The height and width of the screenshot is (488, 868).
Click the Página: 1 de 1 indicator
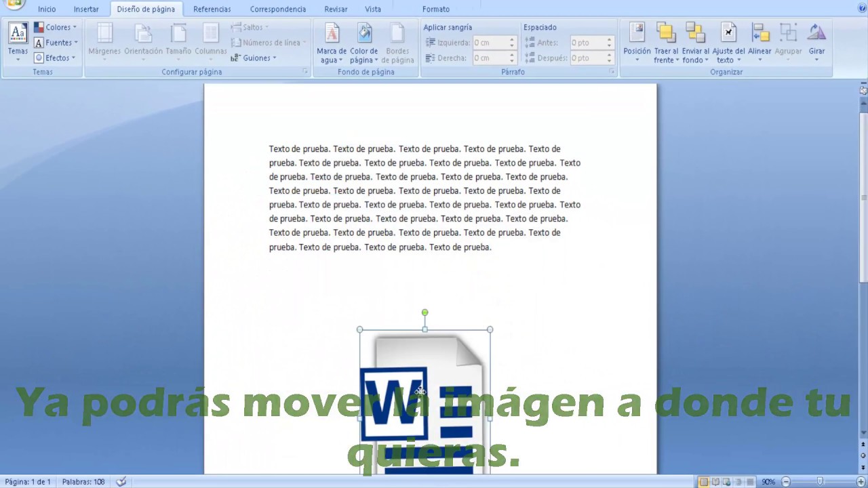click(x=28, y=482)
